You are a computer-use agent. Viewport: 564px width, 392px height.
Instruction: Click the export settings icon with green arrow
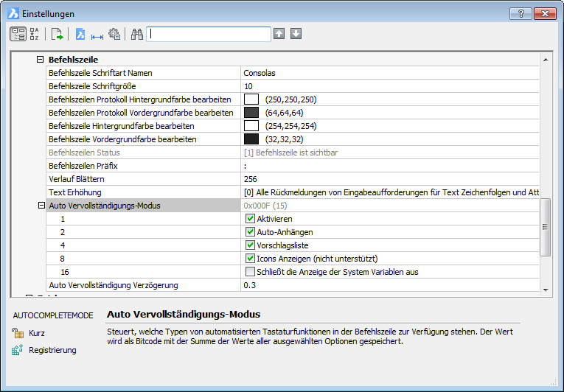(x=58, y=34)
